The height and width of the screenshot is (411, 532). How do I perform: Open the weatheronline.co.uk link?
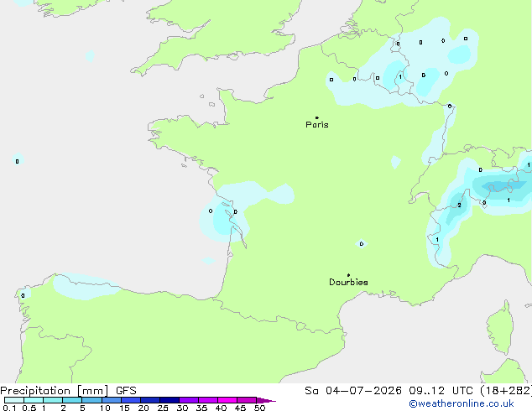point(462,403)
